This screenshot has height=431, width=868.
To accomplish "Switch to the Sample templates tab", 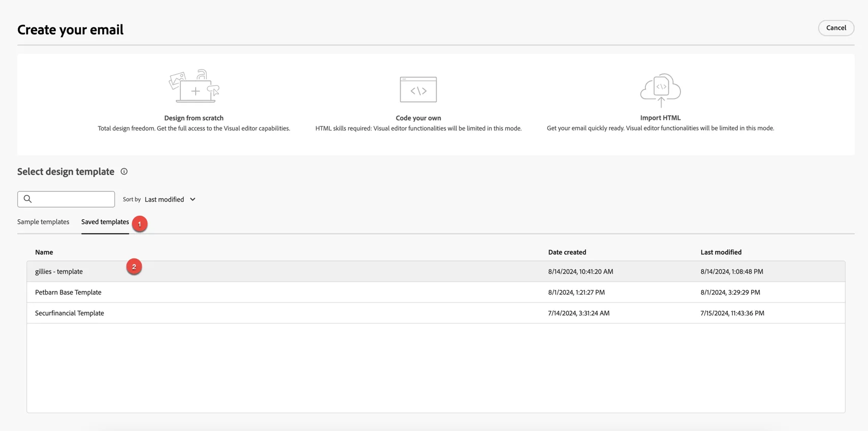I will (x=43, y=222).
